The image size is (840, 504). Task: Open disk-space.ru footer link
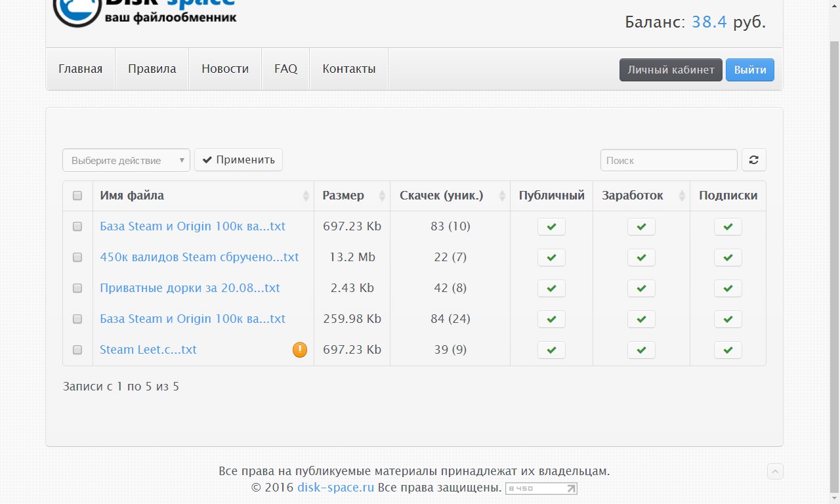(335, 488)
